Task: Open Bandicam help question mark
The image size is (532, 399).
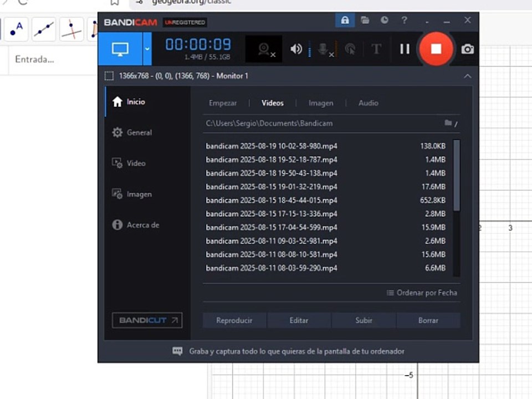Action: 404,20
